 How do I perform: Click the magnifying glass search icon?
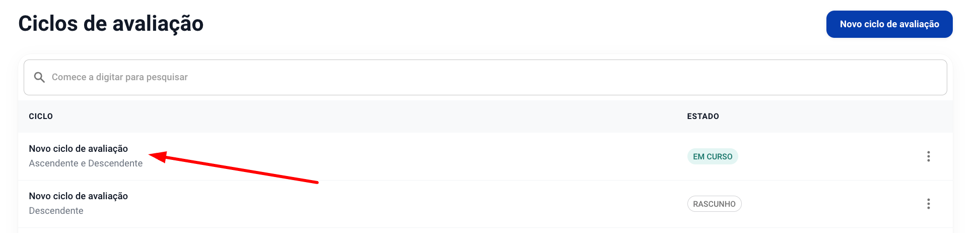tap(39, 77)
